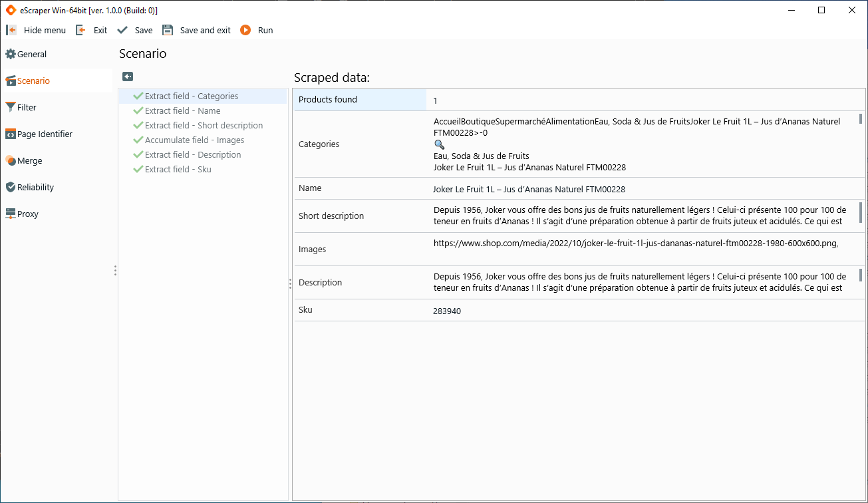The image size is (868, 503).
Task: Open the Proxy configuration panel
Action: 9,214
